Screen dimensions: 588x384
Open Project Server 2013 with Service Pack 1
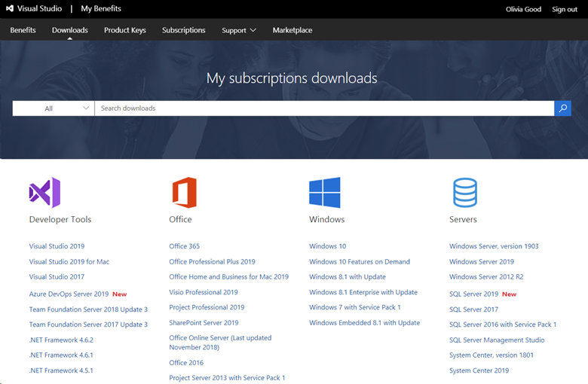tap(227, 378)
